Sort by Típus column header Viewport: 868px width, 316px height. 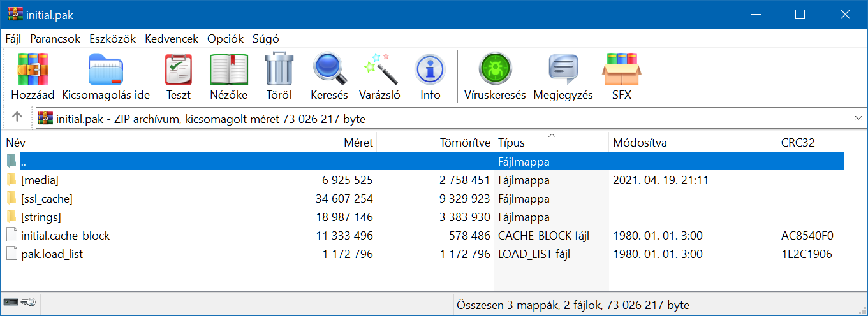coord(551,143)
